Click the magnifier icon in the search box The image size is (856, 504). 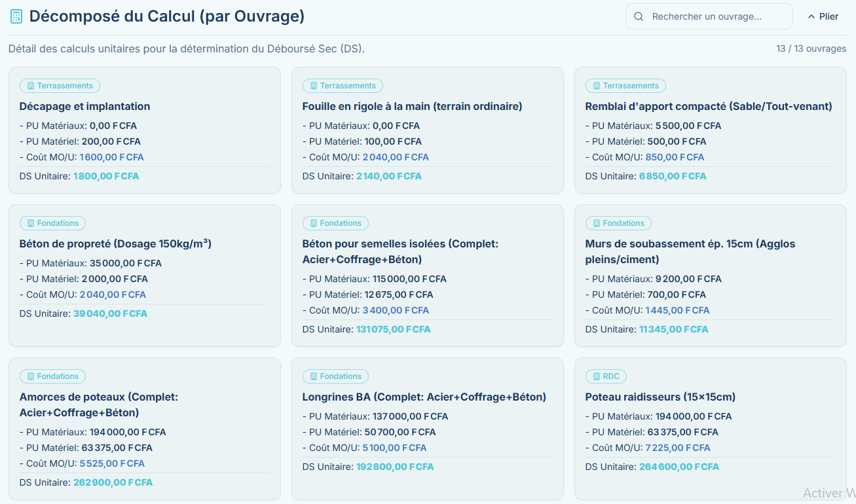click(639, 16)
